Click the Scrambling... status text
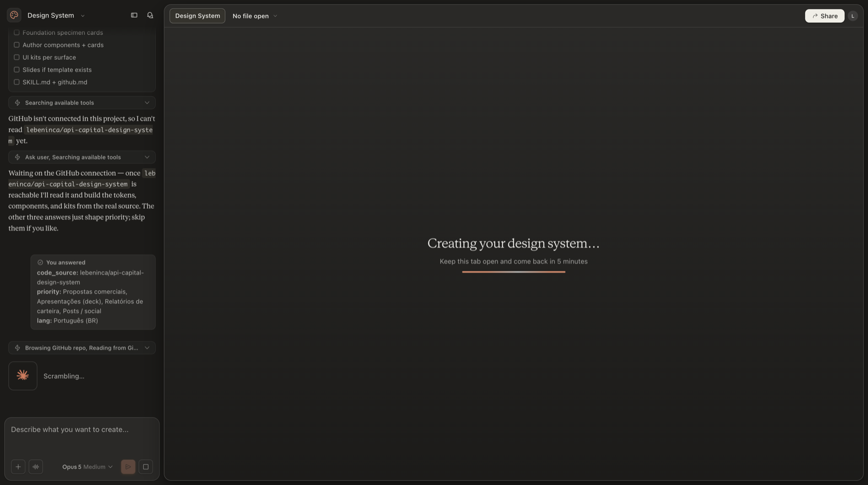 pos(64,376)
